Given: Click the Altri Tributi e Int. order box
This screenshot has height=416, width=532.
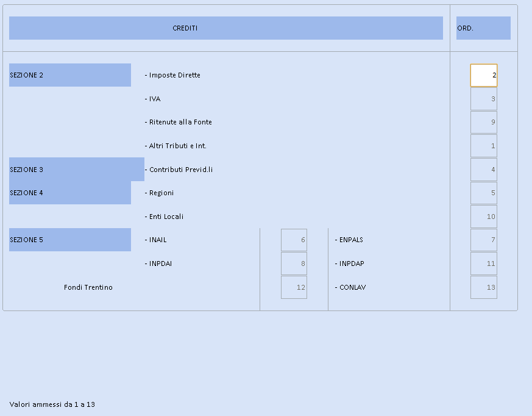Looking at the screenshot, I should (x=483, y=146).
